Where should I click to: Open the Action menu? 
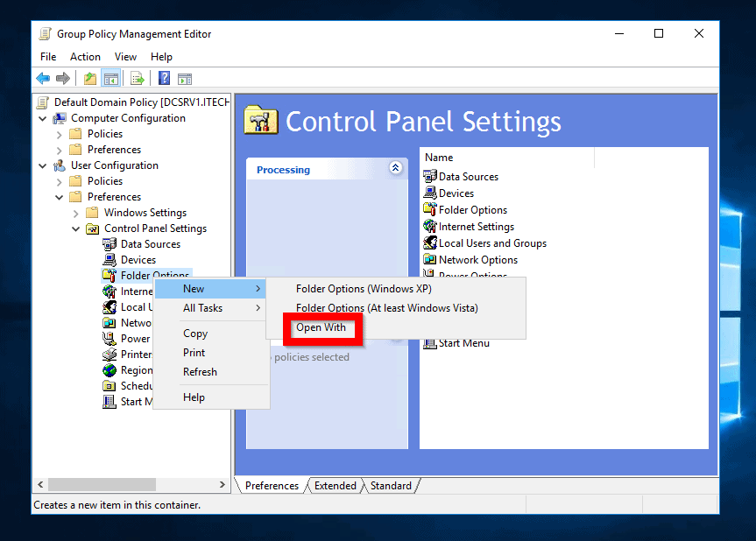[x=85, y=56]
